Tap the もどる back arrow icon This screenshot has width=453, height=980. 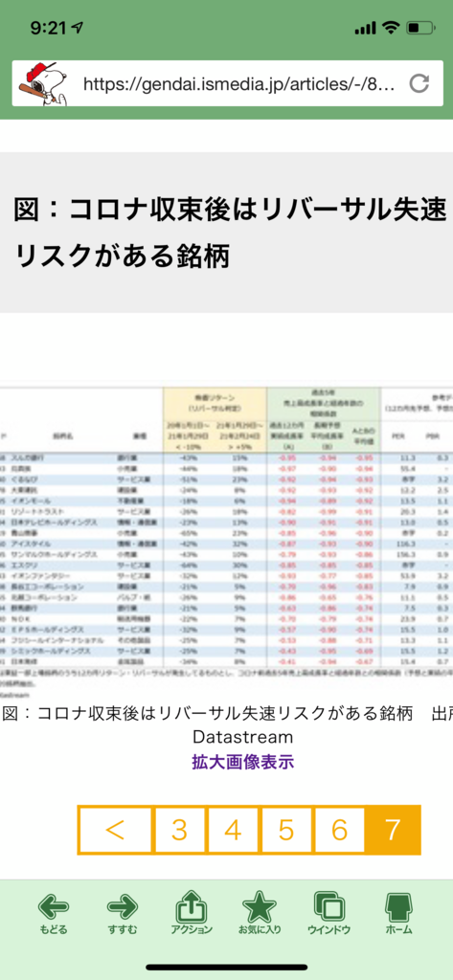[54, 906]
